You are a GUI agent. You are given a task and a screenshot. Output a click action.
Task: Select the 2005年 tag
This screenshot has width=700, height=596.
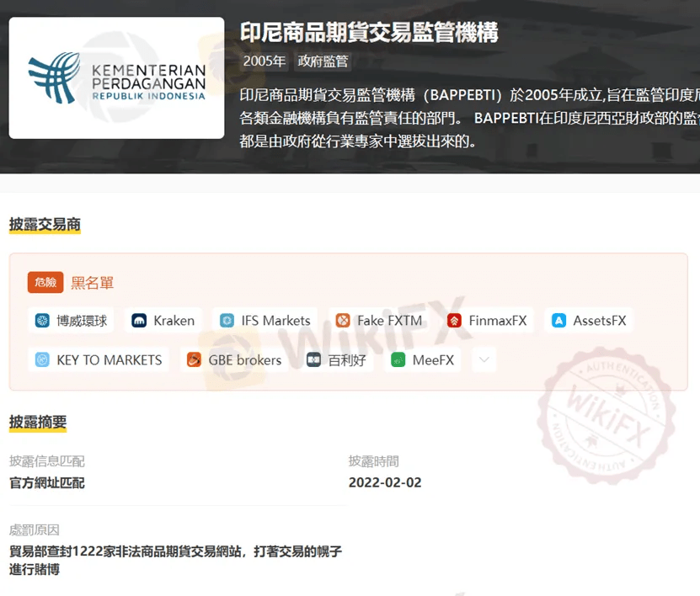(265, 61)
